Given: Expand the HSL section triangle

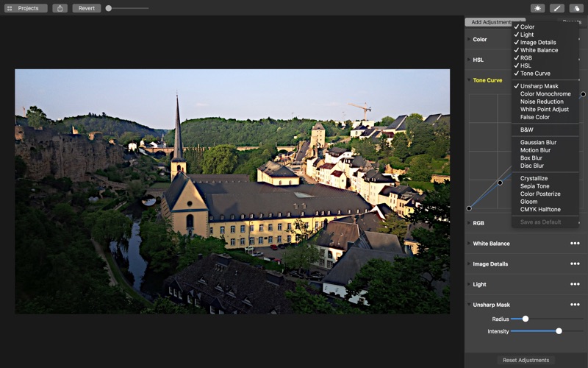Looking at the screenshot, I should (469, 60).
